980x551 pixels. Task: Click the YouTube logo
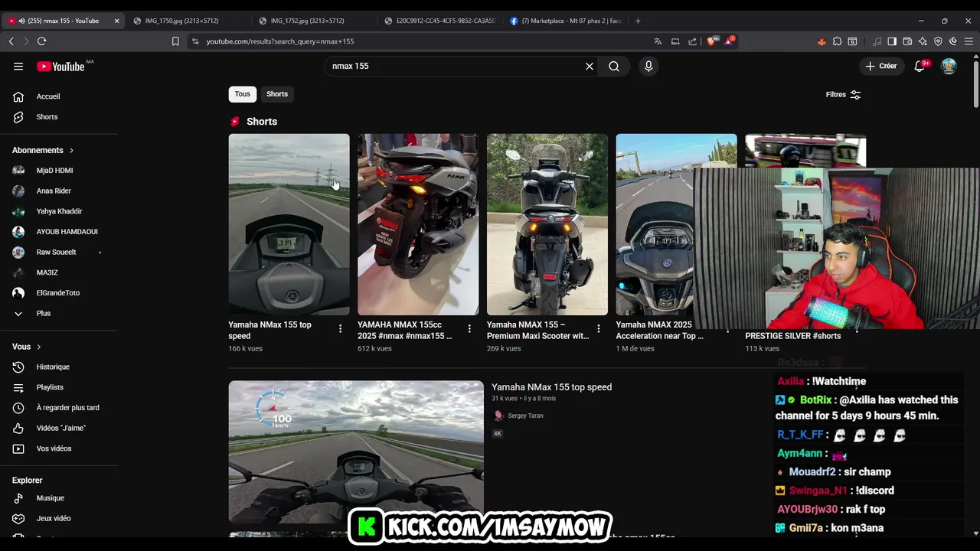point(60,67)
